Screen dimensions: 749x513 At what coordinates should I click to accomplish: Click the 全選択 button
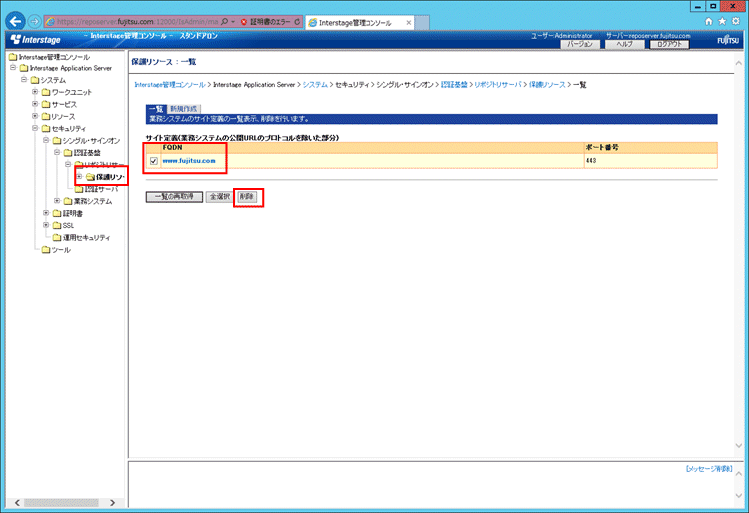(220, 197)
